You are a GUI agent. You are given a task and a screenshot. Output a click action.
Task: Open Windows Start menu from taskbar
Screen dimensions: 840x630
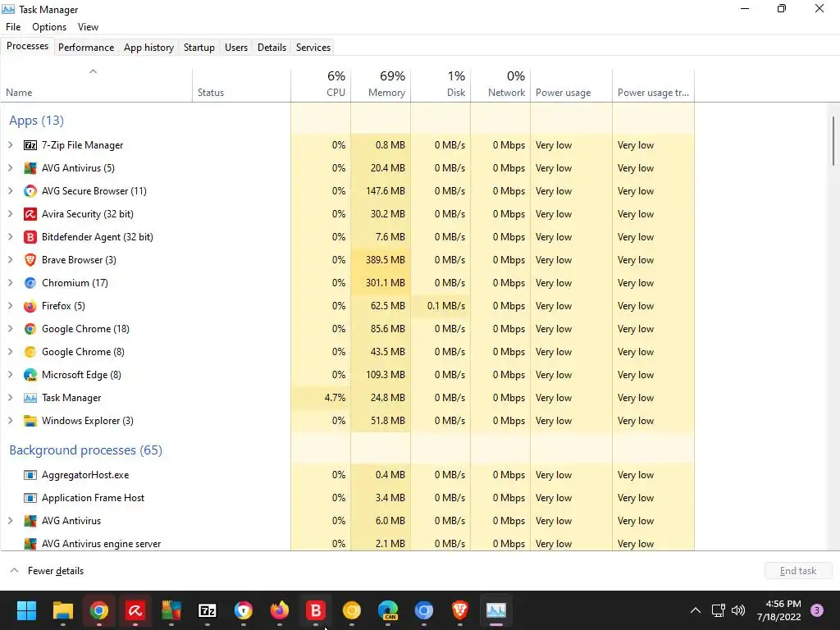[x=26, y=610]
